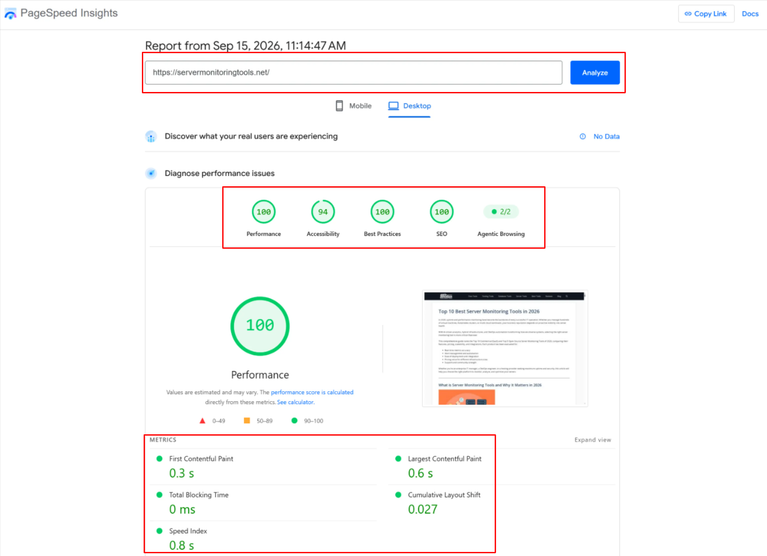The height and width of the screenshot is (556, 767).
Task: Click the green dot beside Speed Index
Action: (x=159, y=531)
